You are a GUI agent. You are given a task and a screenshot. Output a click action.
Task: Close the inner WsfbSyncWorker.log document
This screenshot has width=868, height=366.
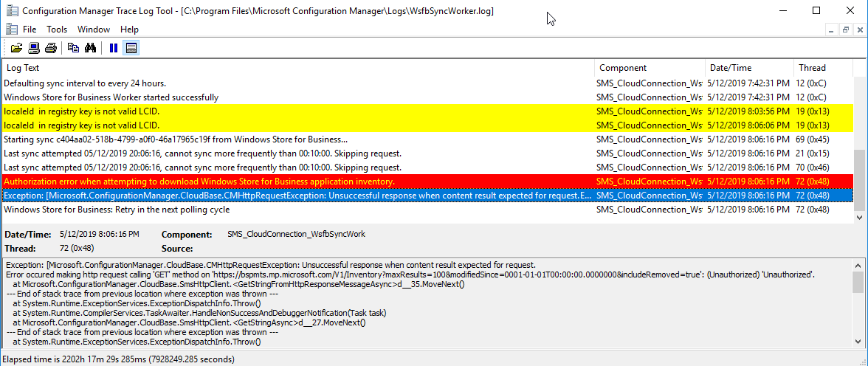[x=859, y=30]
